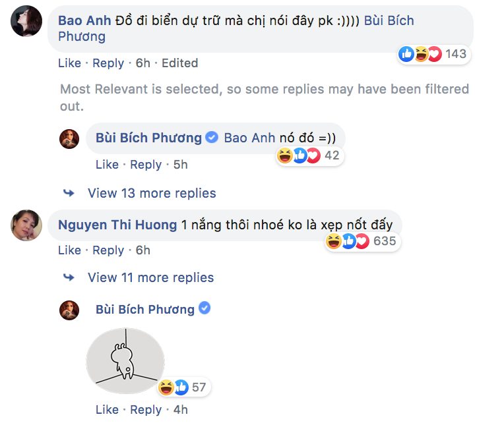Like Nguyen Thi Huong's comment

(69, 250)
